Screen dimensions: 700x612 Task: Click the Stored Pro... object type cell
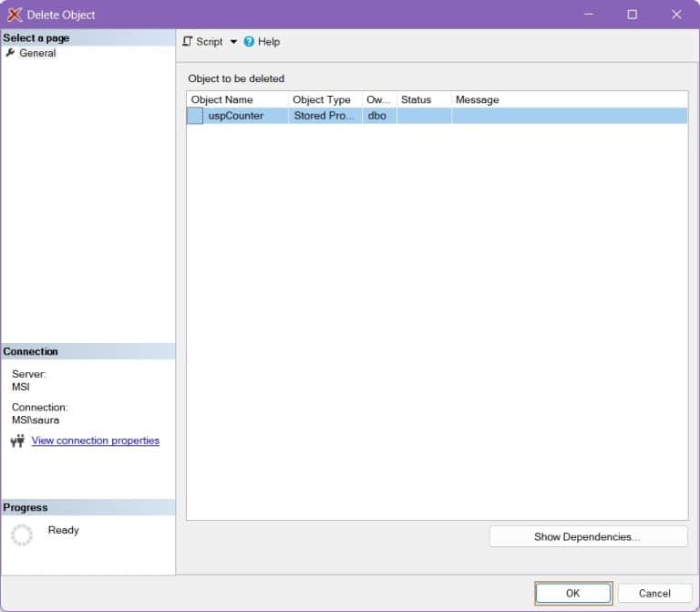click(x=324, y=116)
